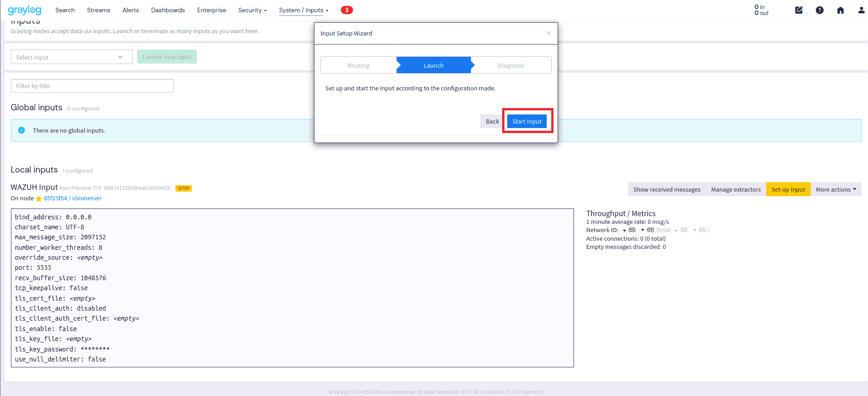Click the info icon in global inputs notice
Screen dimensions: 868x396
pyautogui.click(x=21, y=130)
